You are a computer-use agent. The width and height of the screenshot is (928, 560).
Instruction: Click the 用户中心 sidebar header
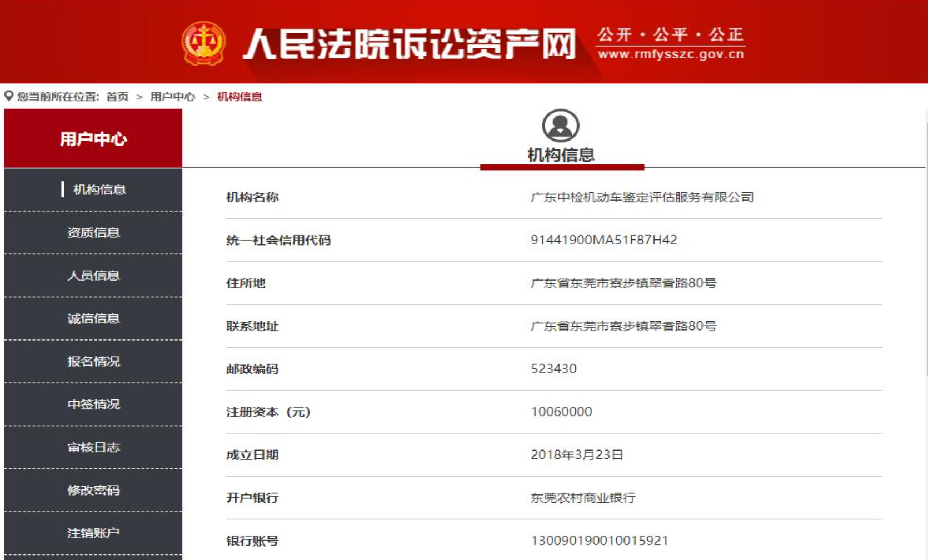click(93, 138)
